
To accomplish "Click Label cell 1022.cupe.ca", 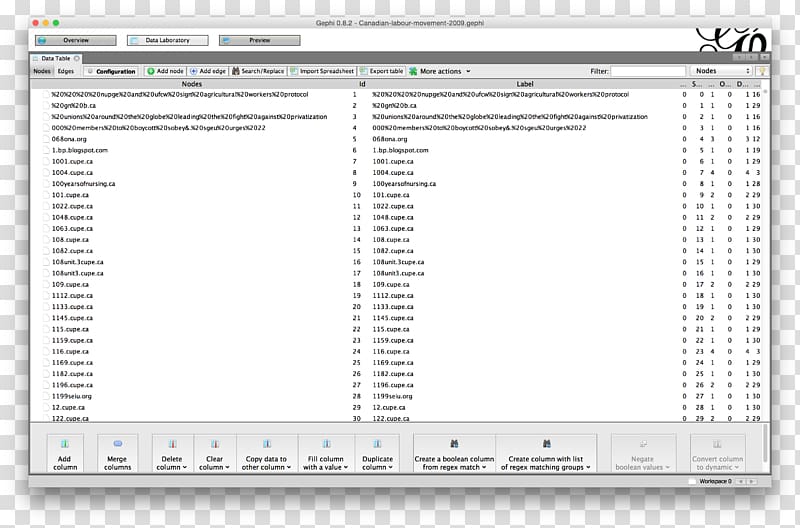I will [392, 207].
